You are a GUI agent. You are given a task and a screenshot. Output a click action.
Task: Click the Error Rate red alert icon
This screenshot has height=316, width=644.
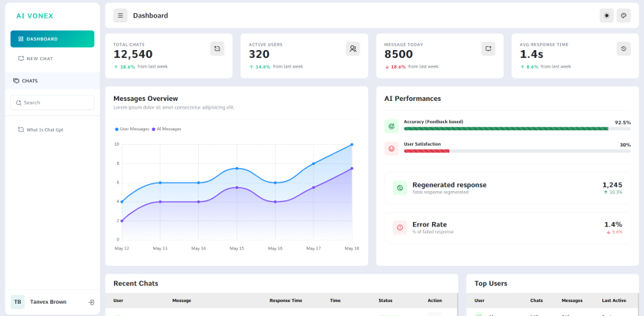(400, 227)
